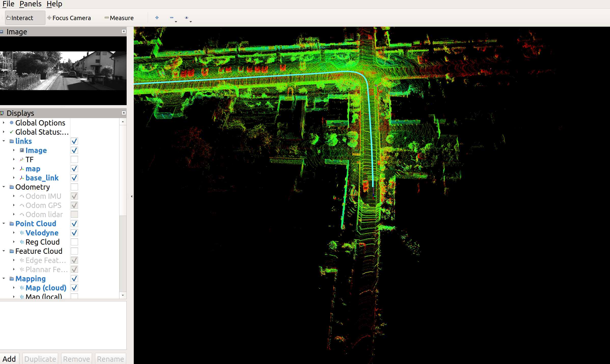Click the Displays list scroll-up arrow
610x364 pixels.
(x=123, y=122)
